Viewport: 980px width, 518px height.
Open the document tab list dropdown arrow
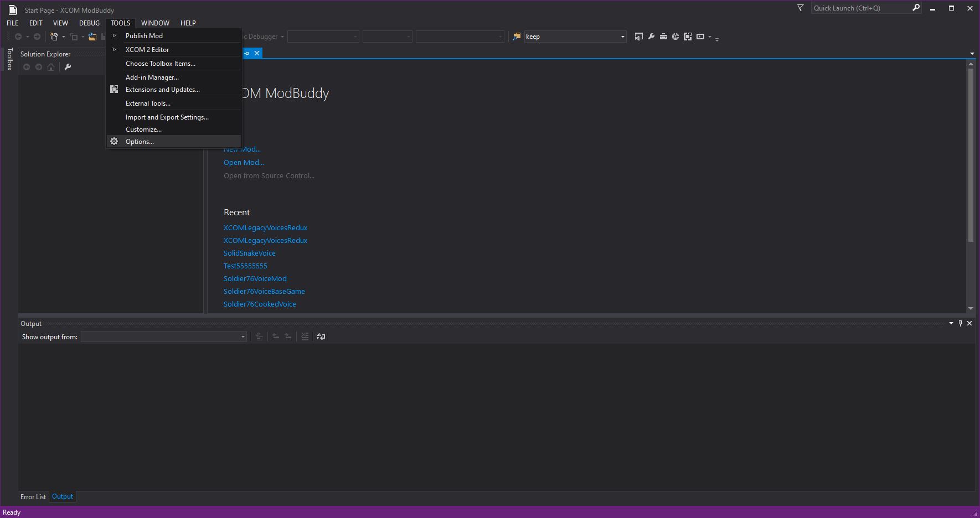[972, 54]
